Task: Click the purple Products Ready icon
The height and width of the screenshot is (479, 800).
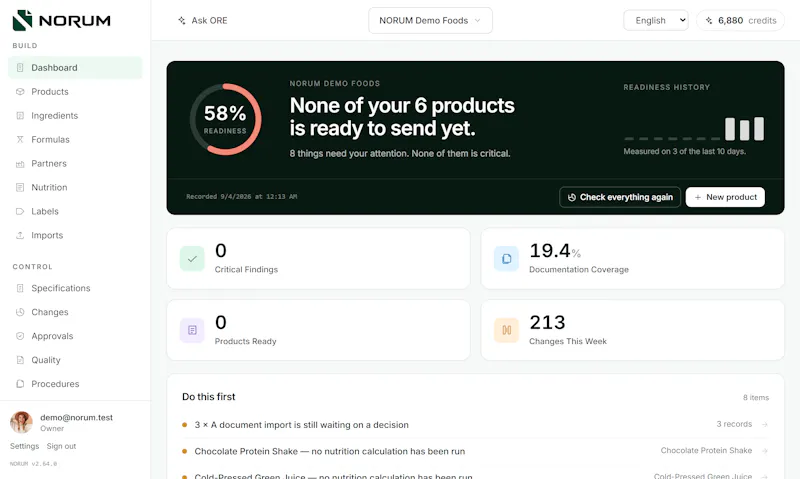Action: [192, 330]
